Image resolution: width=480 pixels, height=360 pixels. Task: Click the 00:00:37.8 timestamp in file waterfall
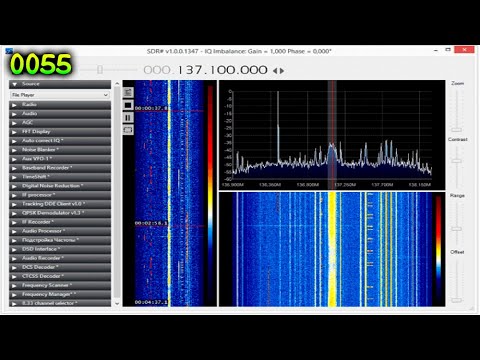point(151,108)
